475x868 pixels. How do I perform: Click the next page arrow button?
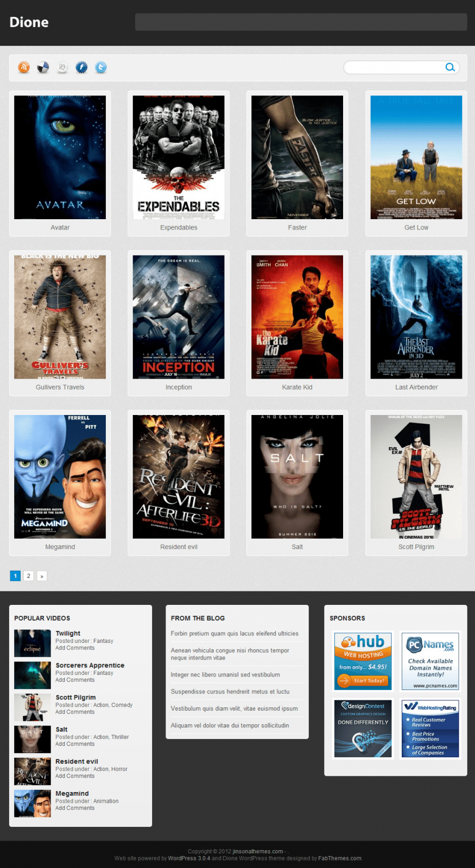42,576
